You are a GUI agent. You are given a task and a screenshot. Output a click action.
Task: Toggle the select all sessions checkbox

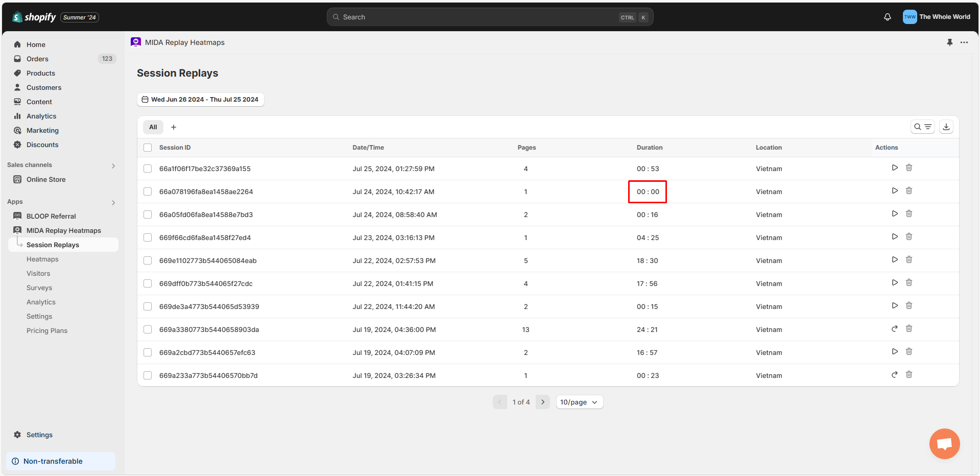148,148
